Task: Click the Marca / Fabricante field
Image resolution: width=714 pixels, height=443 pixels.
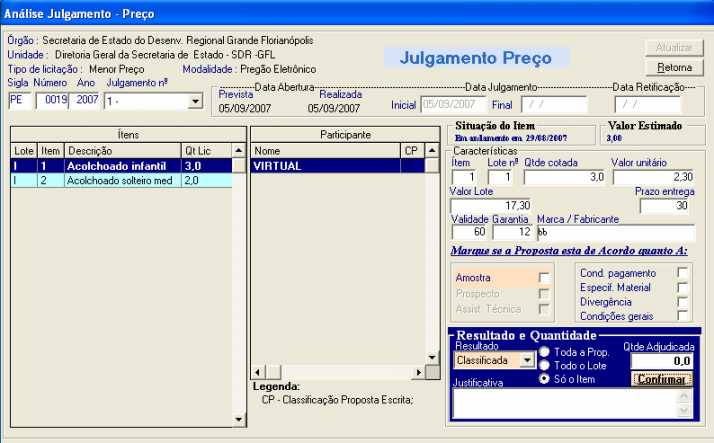Action: pos(616,232)
